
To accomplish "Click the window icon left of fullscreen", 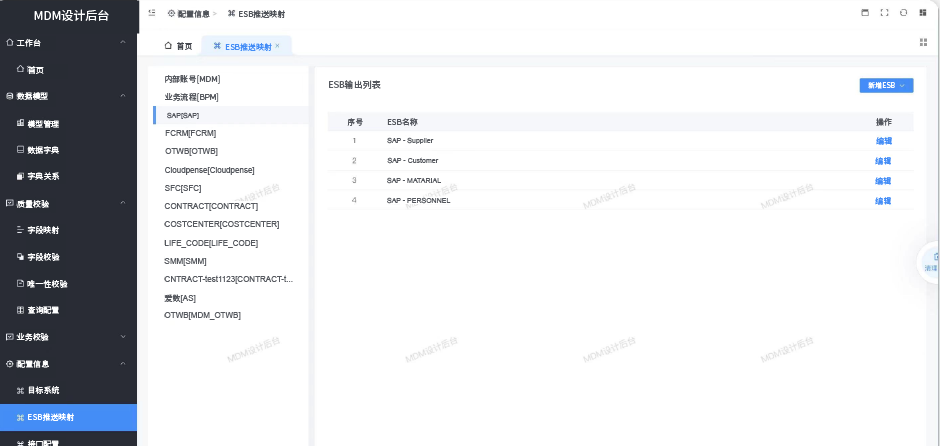I will [x=865, y=13].
